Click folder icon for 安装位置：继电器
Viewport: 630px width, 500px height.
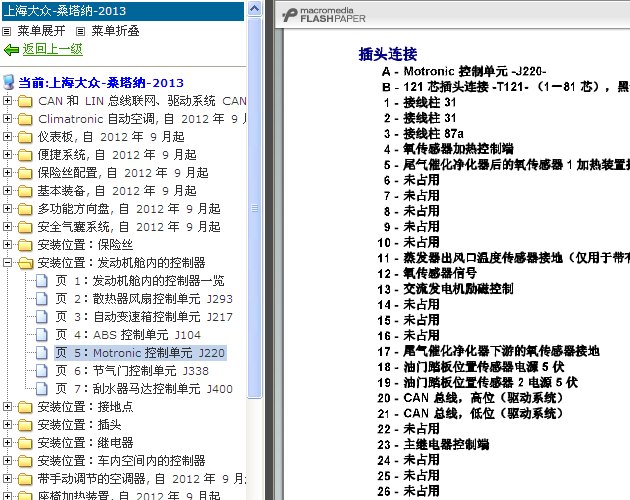[25, 443]
